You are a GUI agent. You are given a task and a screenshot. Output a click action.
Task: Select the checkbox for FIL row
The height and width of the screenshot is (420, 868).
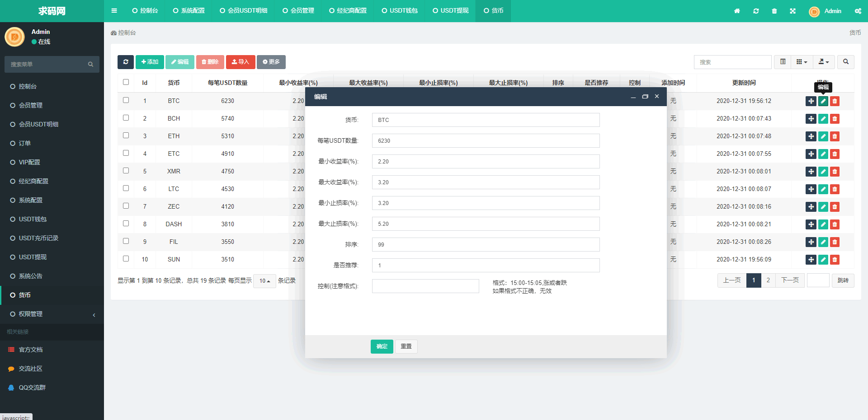click(126, 241)
